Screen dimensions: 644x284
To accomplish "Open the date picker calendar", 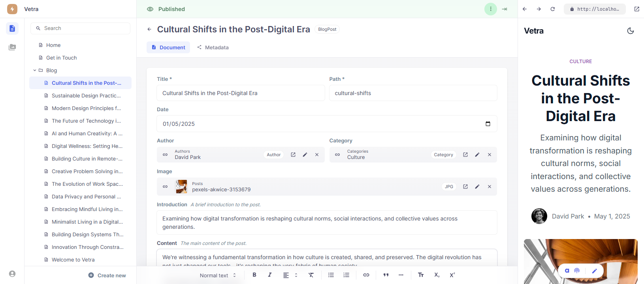I will point(488,124).
